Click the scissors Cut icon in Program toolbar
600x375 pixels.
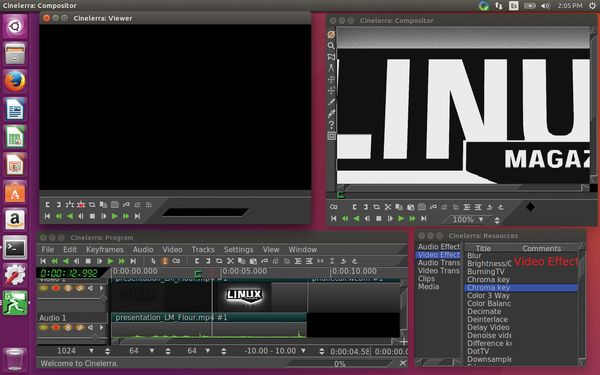pos(230,261)
